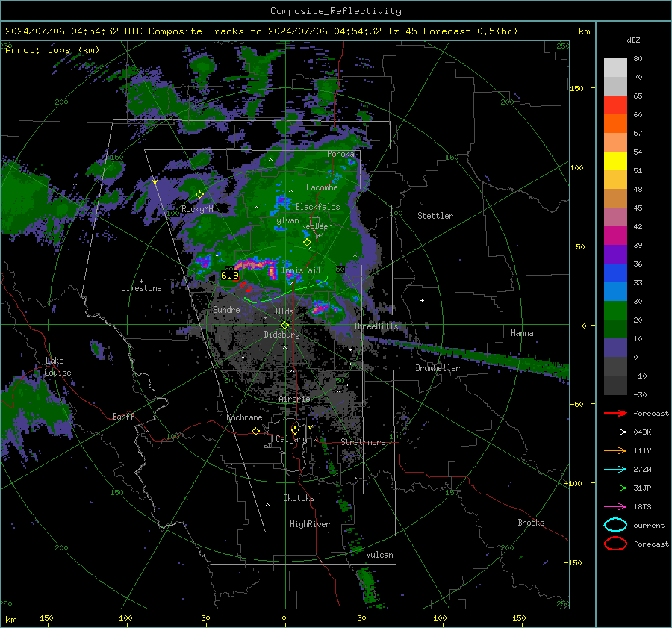
Task: Click the yellow diamond marker below RedDeer
Action: click(307, 243)
